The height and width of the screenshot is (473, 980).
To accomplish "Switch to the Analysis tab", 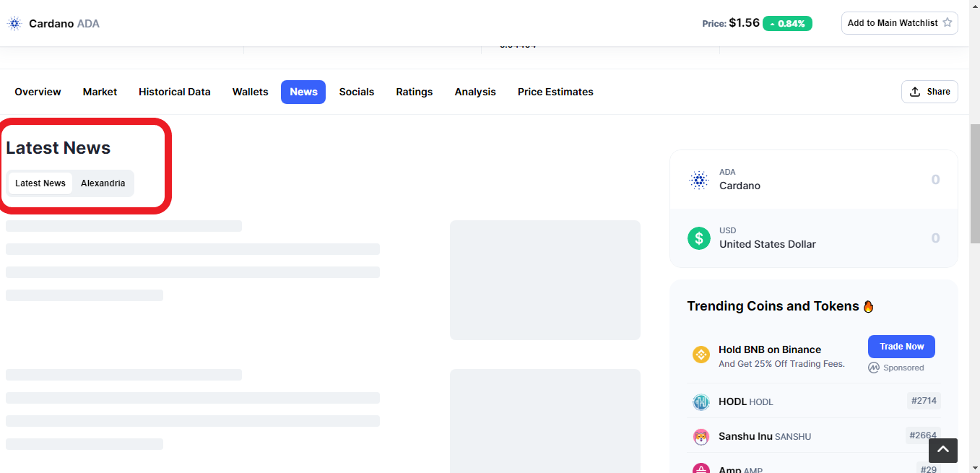I will click(x=475, y=92).
